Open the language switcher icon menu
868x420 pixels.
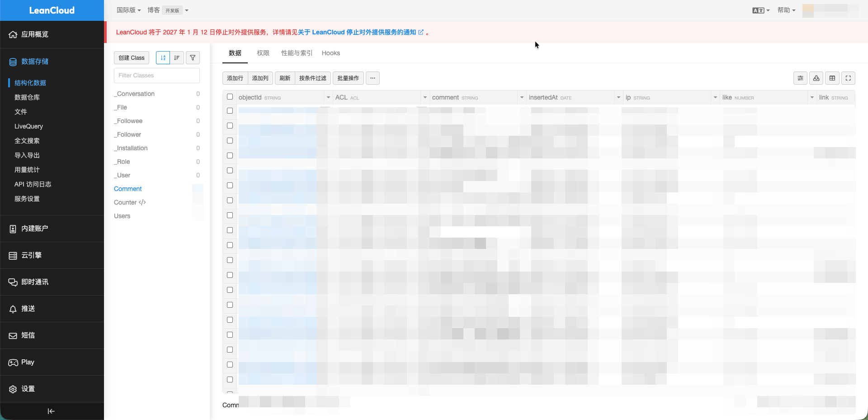[x=760, y=10]
